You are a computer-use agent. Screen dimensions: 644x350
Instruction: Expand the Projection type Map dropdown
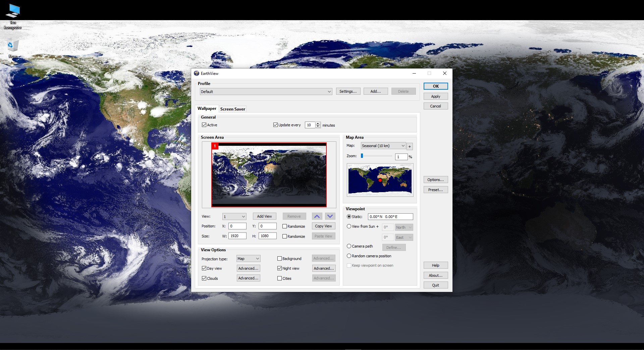tap(248, 259)
